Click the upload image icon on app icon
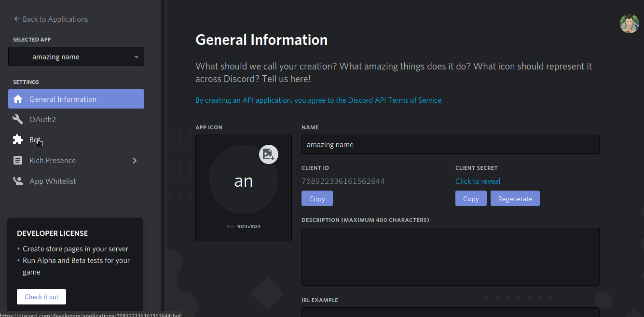Screen dimensions: 644x317 [269, 154]
